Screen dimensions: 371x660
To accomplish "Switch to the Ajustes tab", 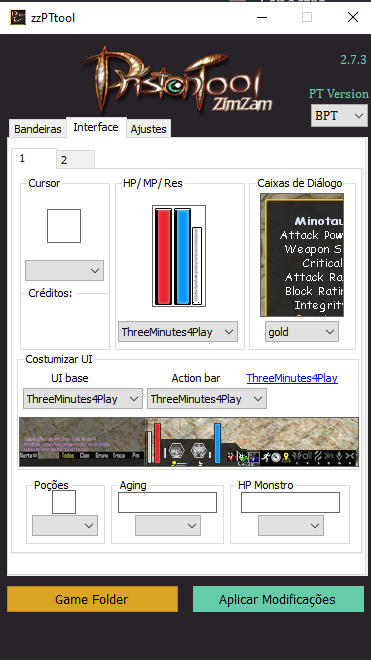I will pos(149,129).
